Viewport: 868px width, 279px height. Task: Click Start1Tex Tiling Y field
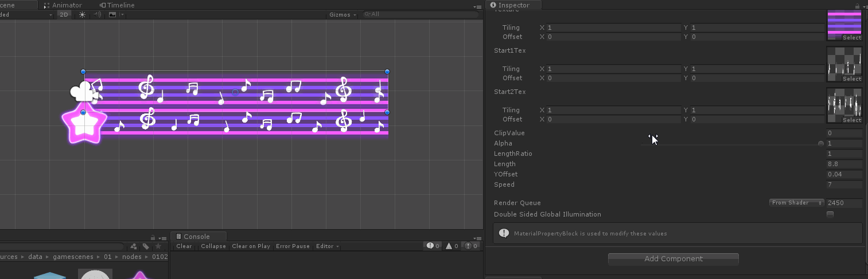(757, 69)
